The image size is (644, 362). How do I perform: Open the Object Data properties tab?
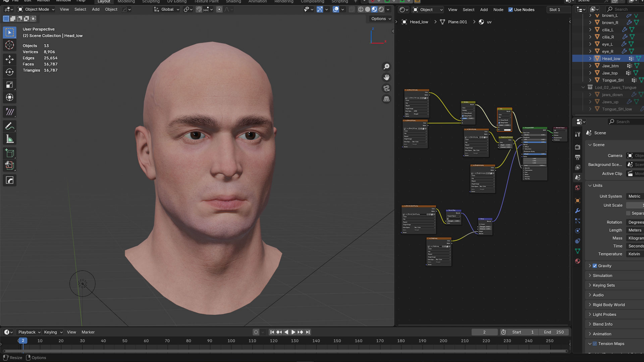coord(578,251)
